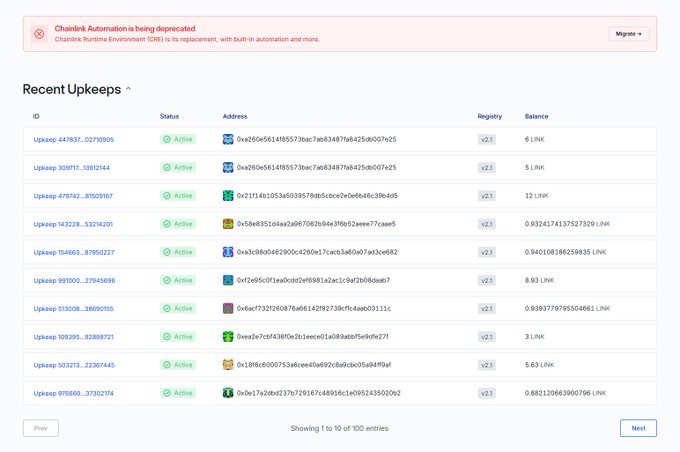
Task: Click the v2.1 registry badge for Upkeep 991000...27945696
Action: [x=487, y=281]
